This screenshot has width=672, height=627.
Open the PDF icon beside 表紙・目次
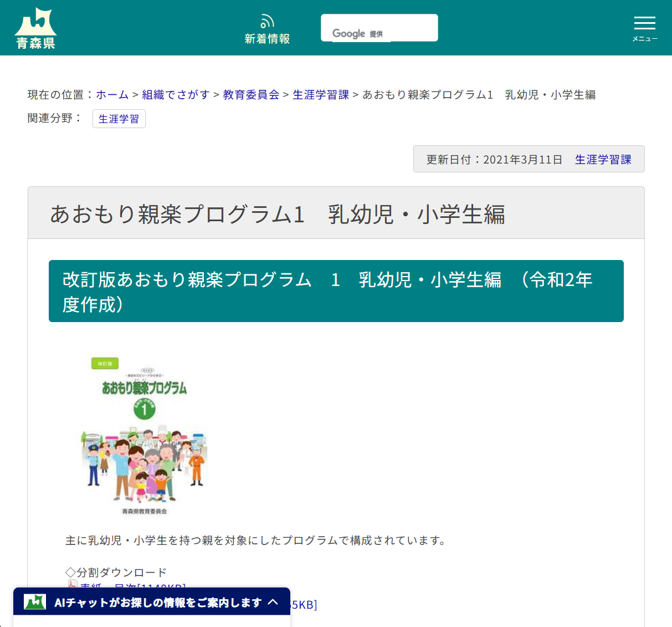[x=72, y=585]
